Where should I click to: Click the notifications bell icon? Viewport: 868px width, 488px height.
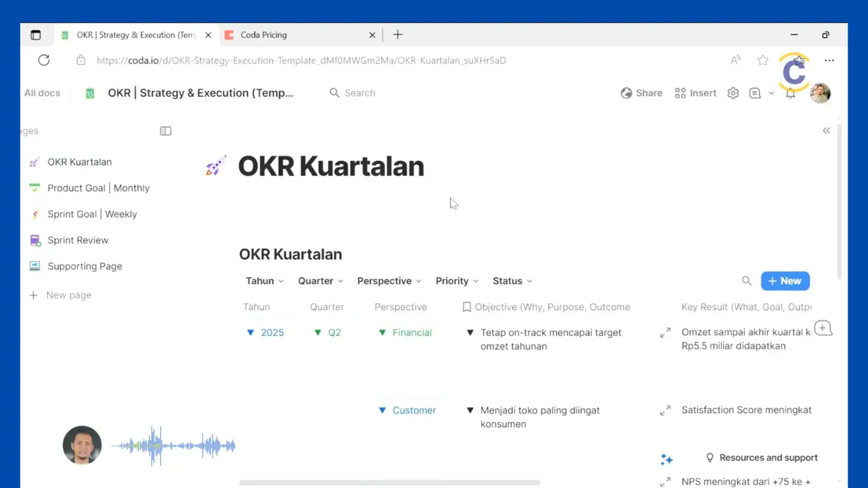pos(790,93)
